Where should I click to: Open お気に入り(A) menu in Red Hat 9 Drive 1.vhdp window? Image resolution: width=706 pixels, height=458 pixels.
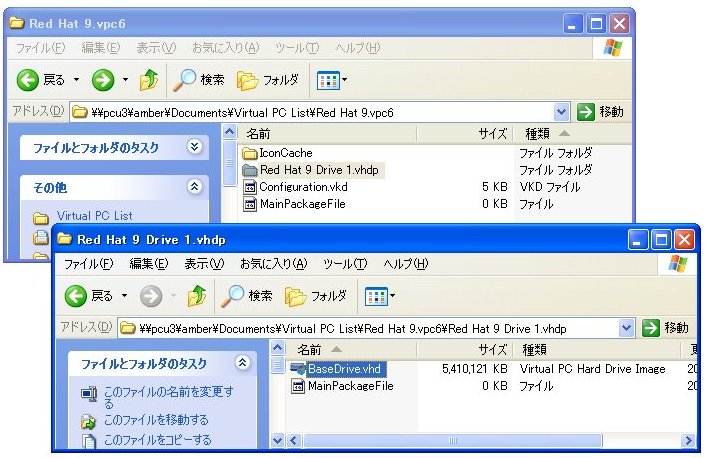[273, 264]
